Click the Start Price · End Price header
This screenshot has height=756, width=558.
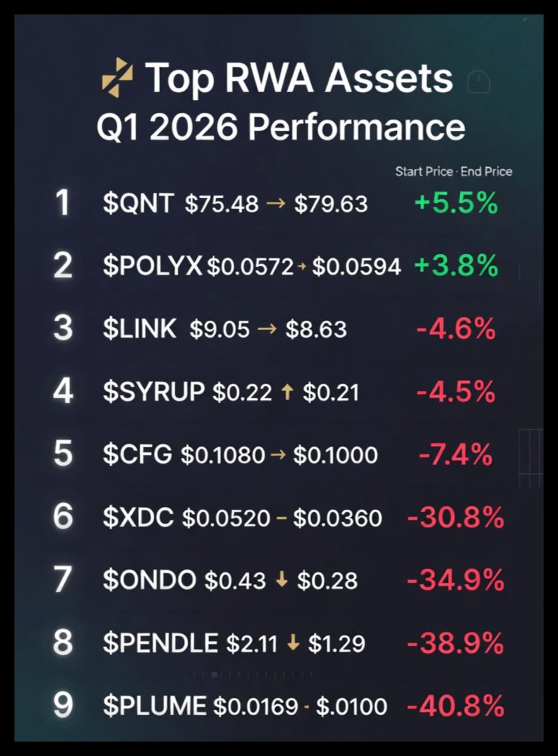pos(453,171)
